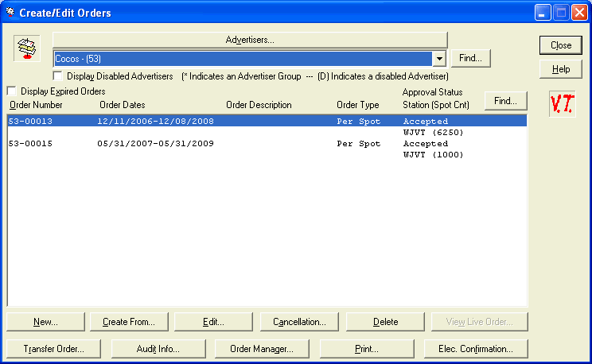
Task: Open Audit Info...
Action: pos(158,349)
